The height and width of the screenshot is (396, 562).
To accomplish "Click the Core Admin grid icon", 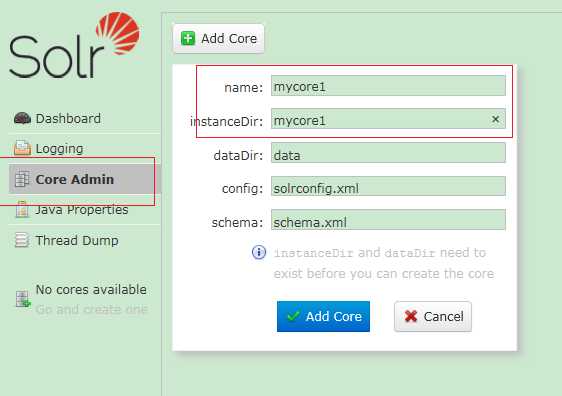I will coord(22,179).
